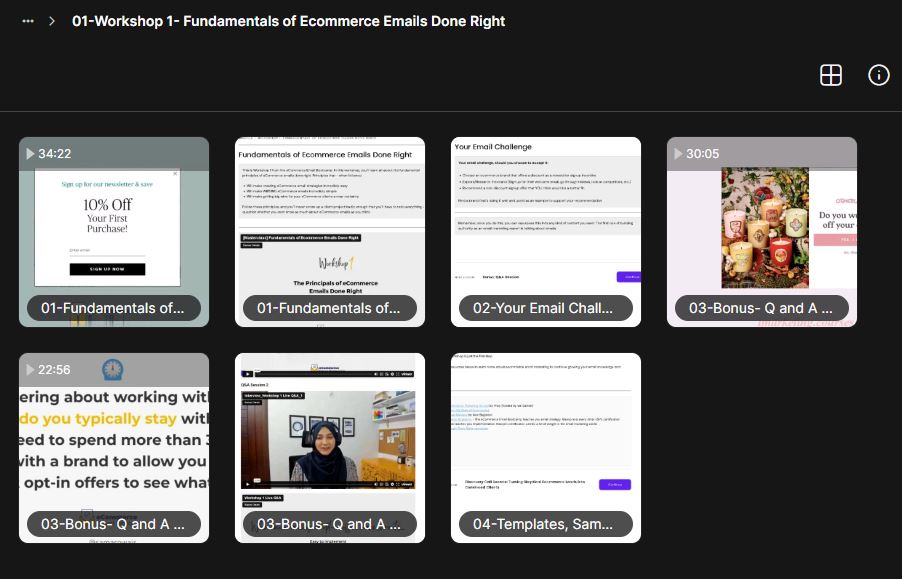Open the bottom-middle '03-Bonus- Q and A' thumbnail
Viewport: 902px width, 579px height.
click(x=329, y=440)
